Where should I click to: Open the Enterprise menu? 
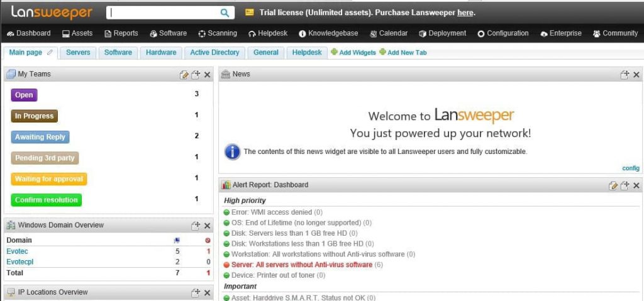561,33
